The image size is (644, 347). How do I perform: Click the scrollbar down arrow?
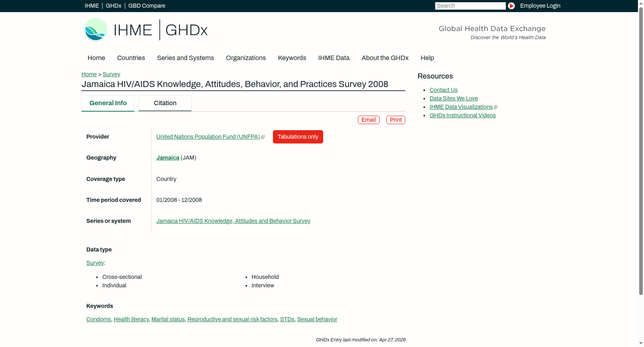tap(641, 344)
